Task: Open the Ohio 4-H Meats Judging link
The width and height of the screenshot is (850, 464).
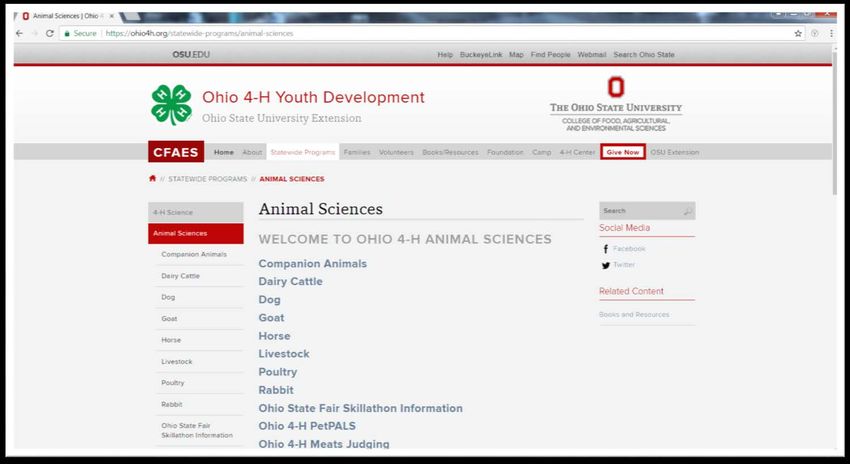Action: click(x=324, y=444)
